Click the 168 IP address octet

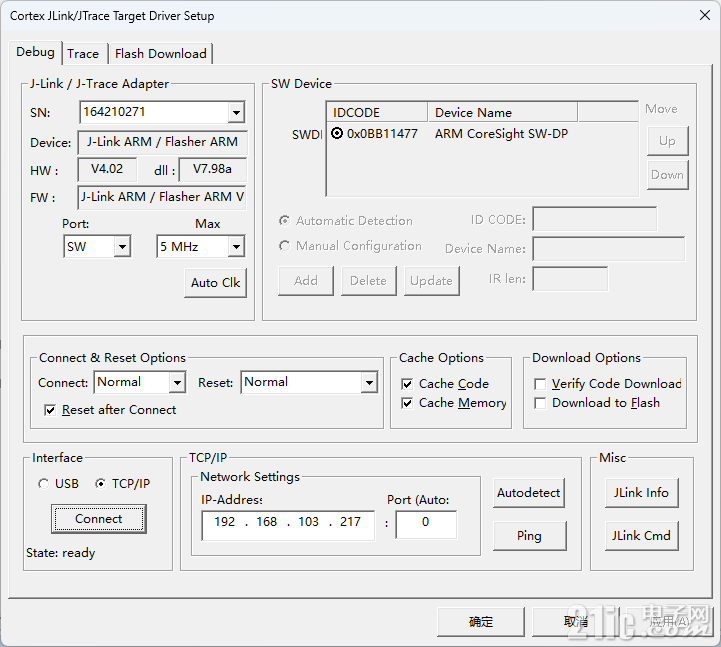coord(267,522)
